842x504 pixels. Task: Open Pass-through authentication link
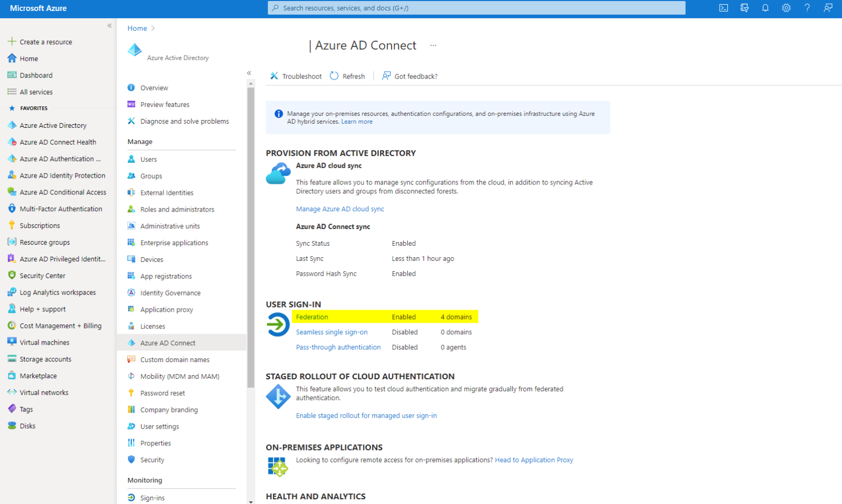click(338, 347)
